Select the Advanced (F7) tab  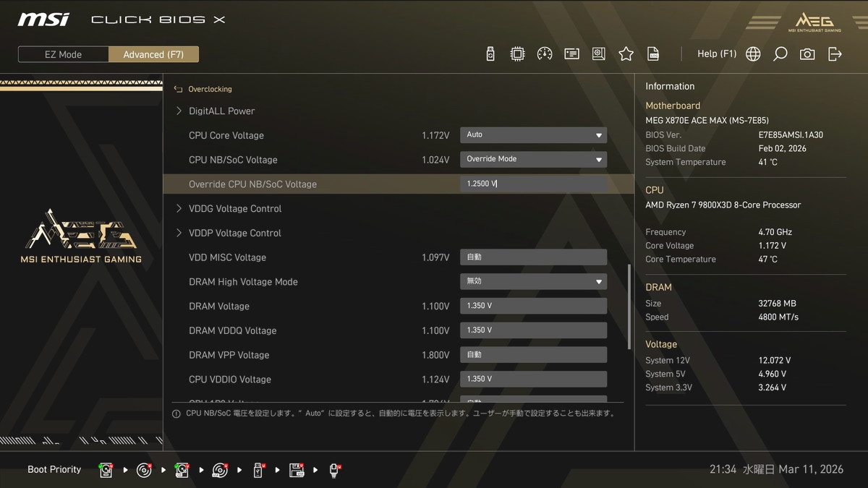click(x=153, y=54)
